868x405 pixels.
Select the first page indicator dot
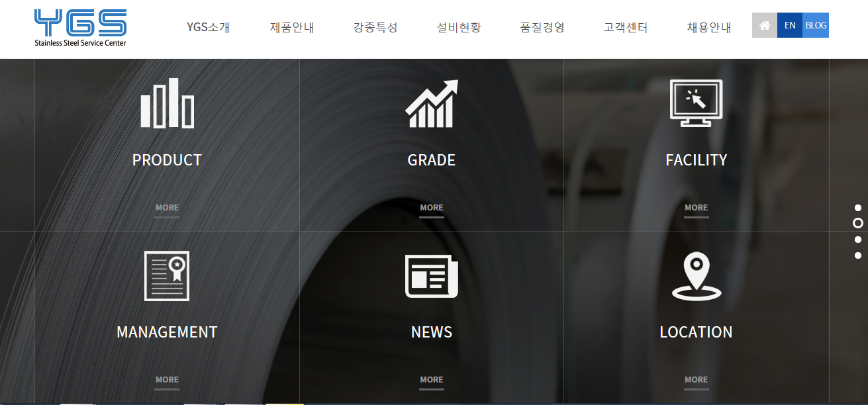click(858, 208)
